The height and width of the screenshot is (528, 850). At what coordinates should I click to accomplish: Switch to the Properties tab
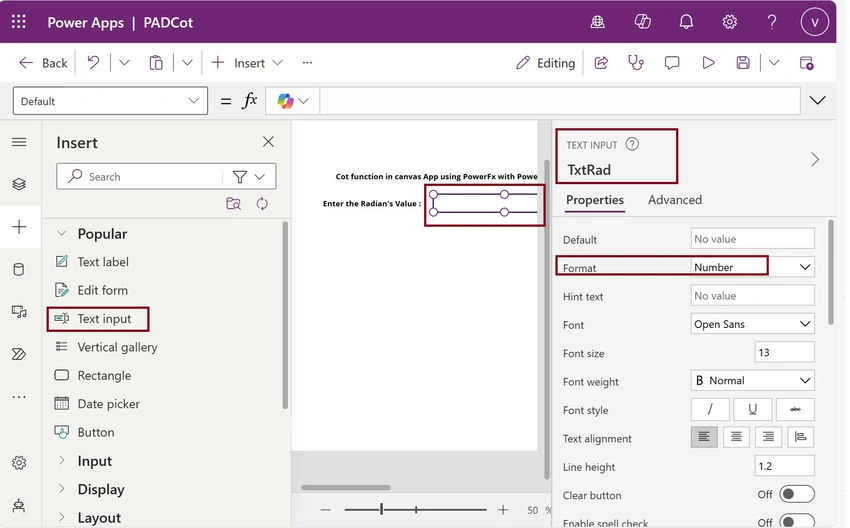(x=595, y=200)
